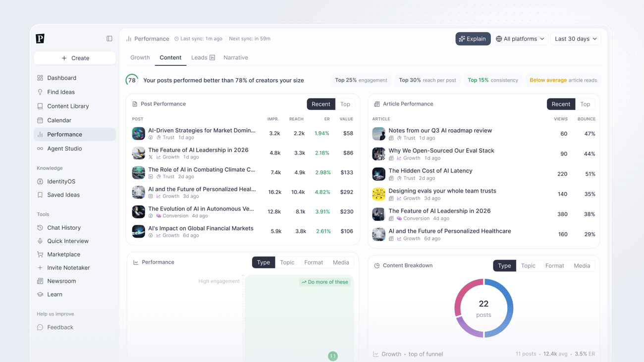Select Media in the Performance chart
Screen dimensions: 644x362
tap(341, 262)
